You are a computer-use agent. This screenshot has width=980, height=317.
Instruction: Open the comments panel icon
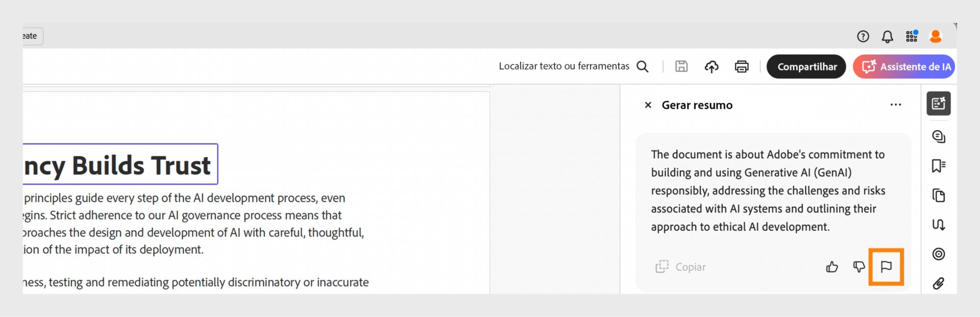point(939,136)
